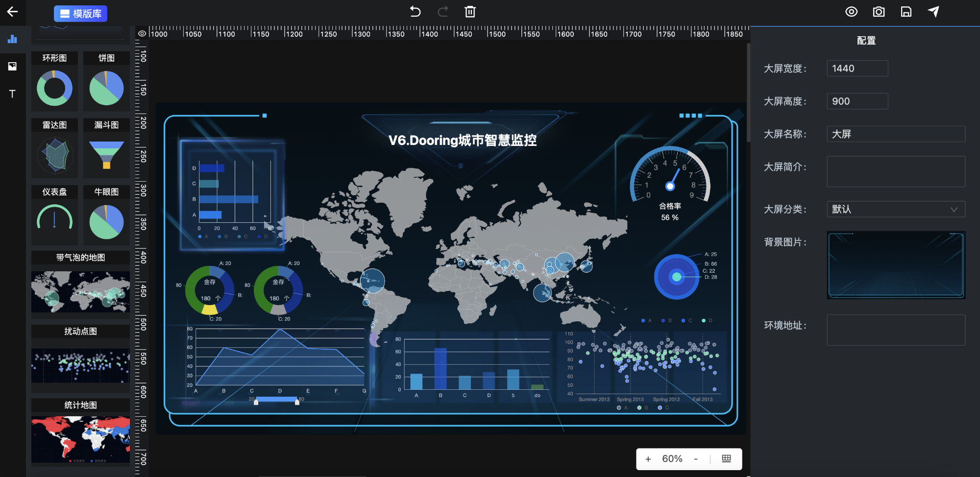This screenshot has width=980, height=477.
Task: Click the 大屏高度 height input field
Action: pyautogui.click(x=857, y=101)
